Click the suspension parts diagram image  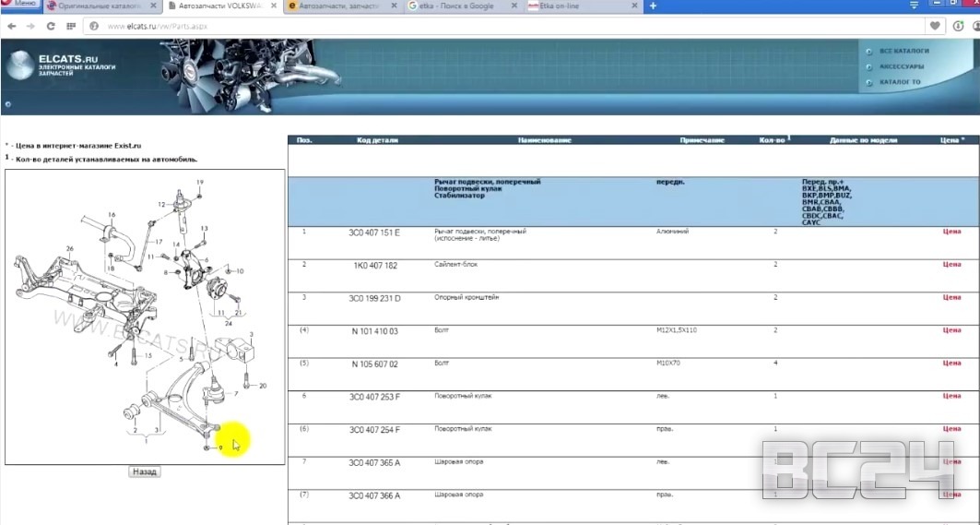pyautogui.click(x=143, y=316)
